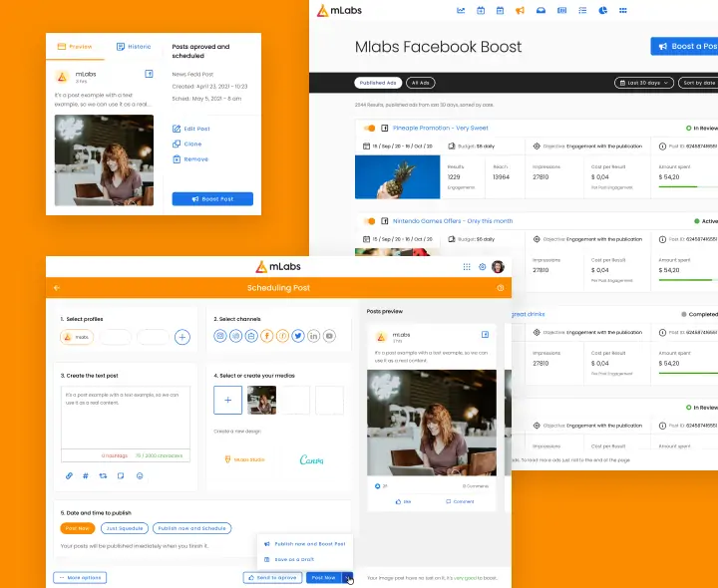The height and width of the screenshot is (588, 718).
Task: Open the Nintendo Games Offers ad link
Action: 453,221
